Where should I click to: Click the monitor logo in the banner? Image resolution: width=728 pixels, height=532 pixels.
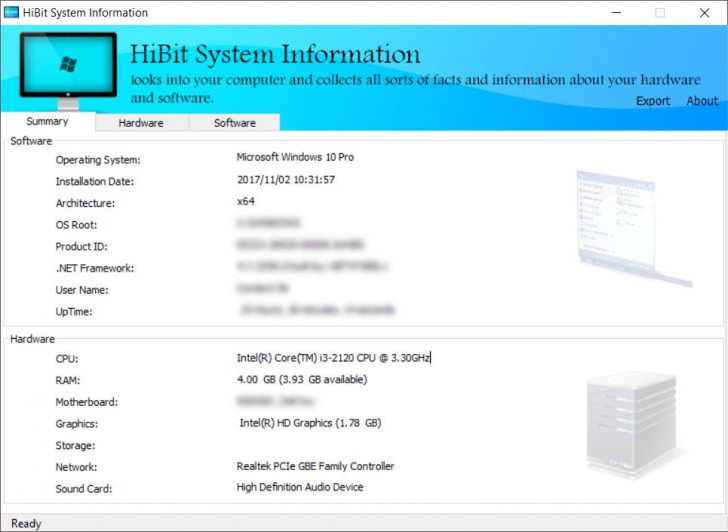pyautogui.click(x=68, y=71)
